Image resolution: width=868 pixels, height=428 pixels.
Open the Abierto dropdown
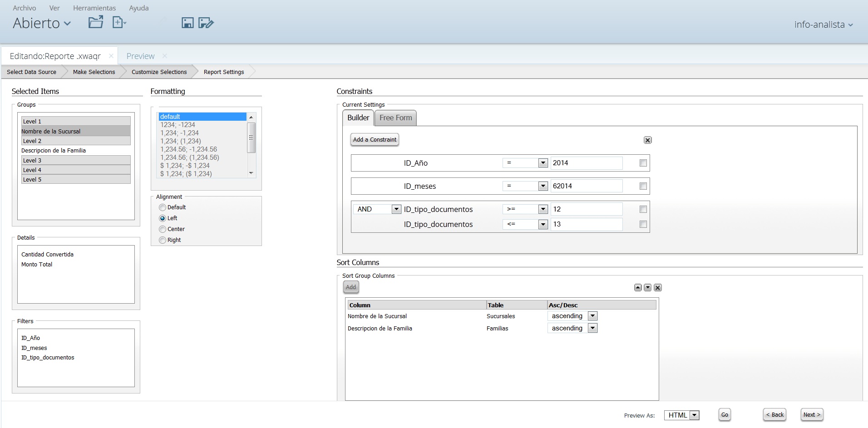point(42,23)
